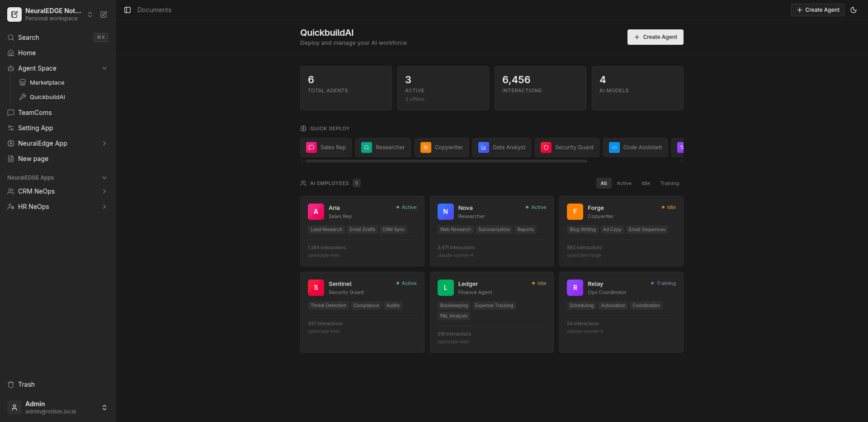Toggle dark mode with the moon icon
The width and height of the screenshot is (868, 422).
(x=854, y=10)
